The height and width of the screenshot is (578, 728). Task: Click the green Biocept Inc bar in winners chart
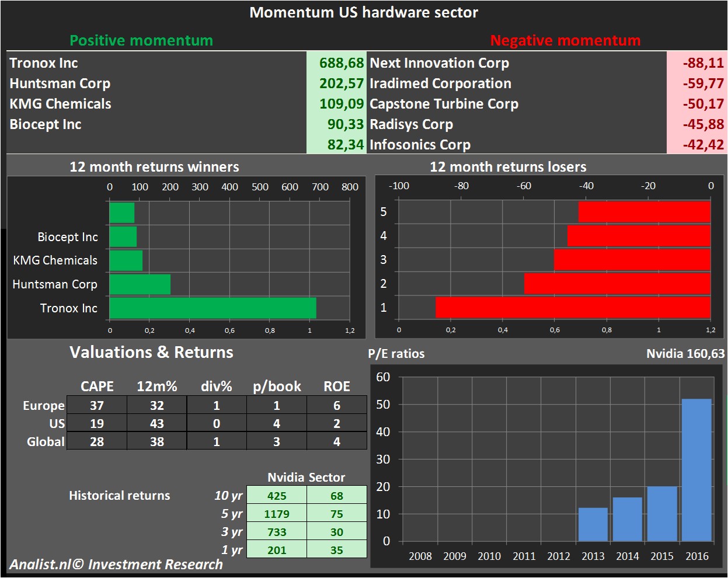click(123, 236)
